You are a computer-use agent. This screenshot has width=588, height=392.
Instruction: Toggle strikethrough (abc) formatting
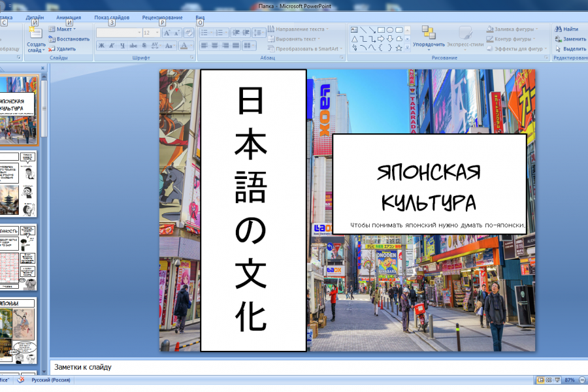point(133,45)
